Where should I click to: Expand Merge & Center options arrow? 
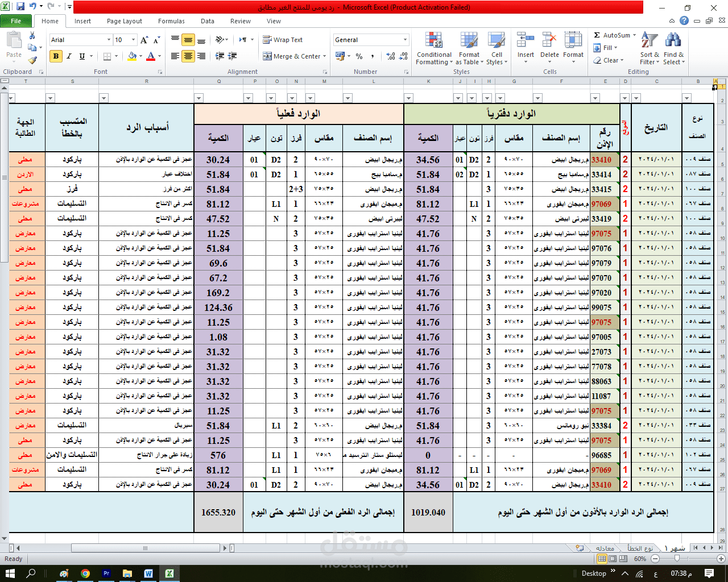point(324,56)
